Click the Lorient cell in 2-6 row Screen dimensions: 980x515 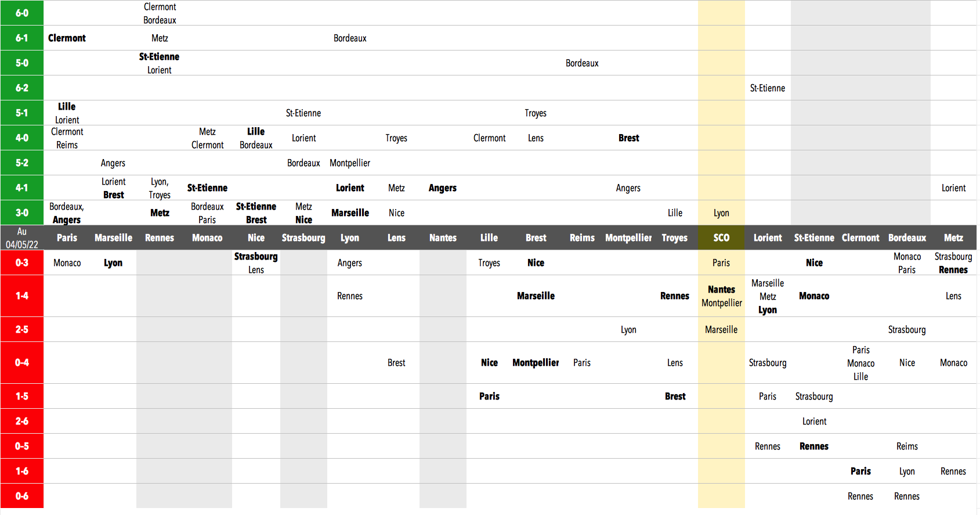[x=814, y=422]
